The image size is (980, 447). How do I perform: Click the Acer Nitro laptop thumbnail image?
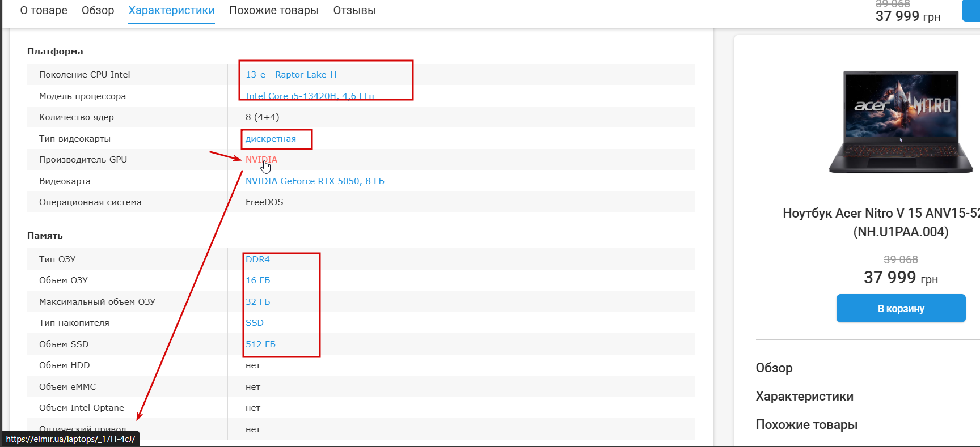pyautogui.click(x=901, y=122)
